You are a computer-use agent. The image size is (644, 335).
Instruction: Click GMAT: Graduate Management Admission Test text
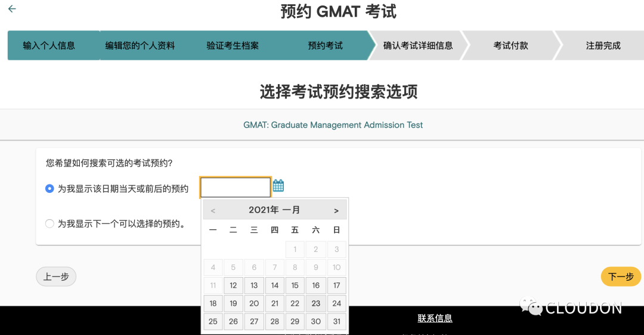333,125
